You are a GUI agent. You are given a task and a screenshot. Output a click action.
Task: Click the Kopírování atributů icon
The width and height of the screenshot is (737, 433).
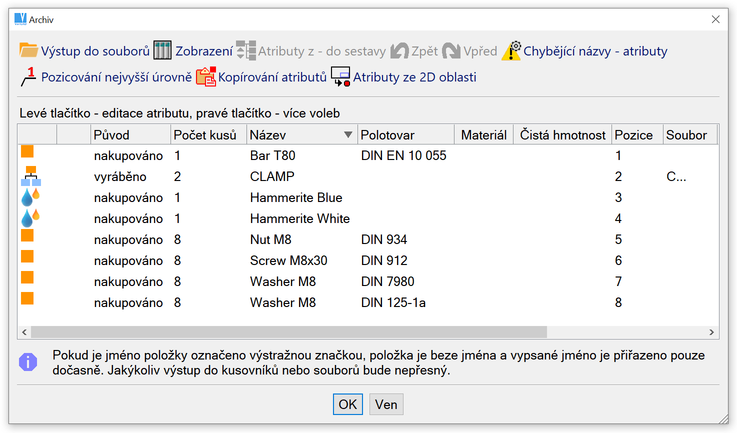206,77
